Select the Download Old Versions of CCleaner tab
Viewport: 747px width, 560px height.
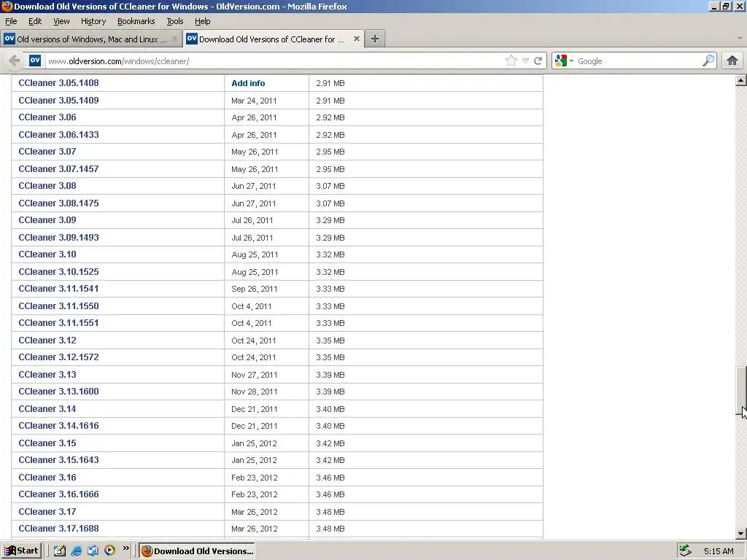click(x=274, y=39)
